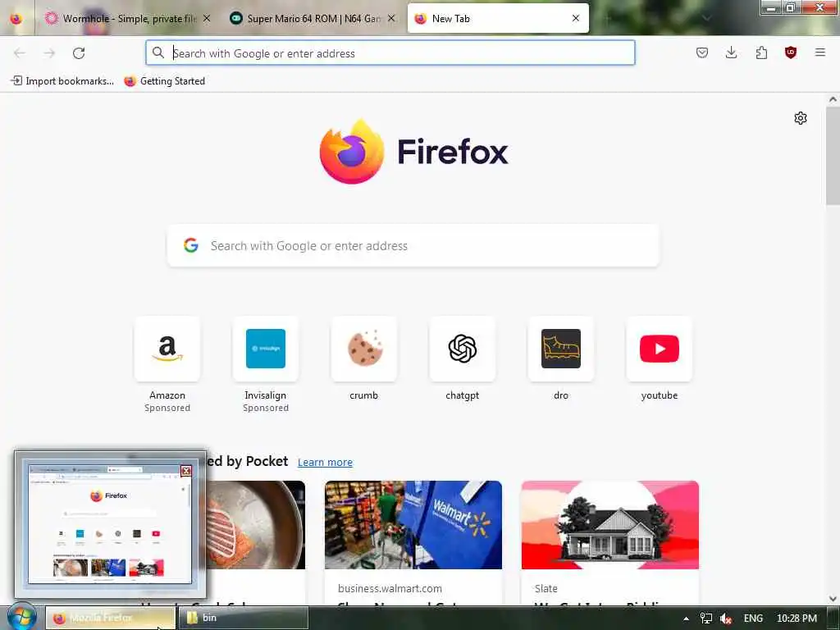Close the Super Mario 64 ROM tab
The width and height of the screenshot is (840, 630).
pos(391,19)
